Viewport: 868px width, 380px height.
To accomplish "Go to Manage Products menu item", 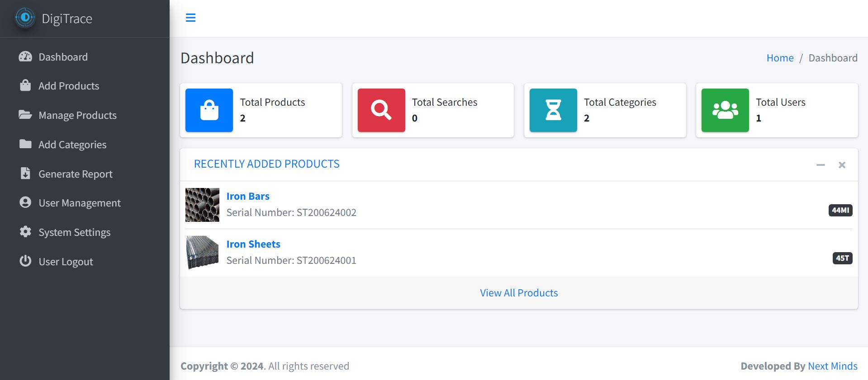I will tap(77, 115).
